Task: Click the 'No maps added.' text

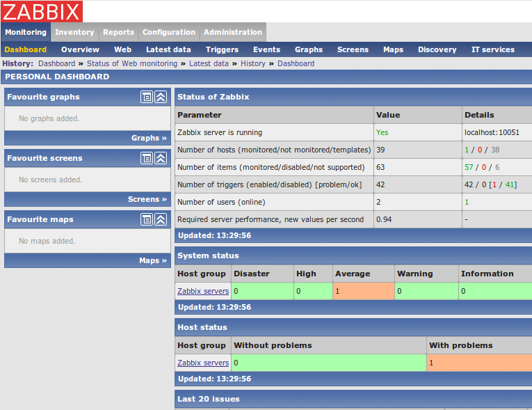Action: click(x=47, y=241)
